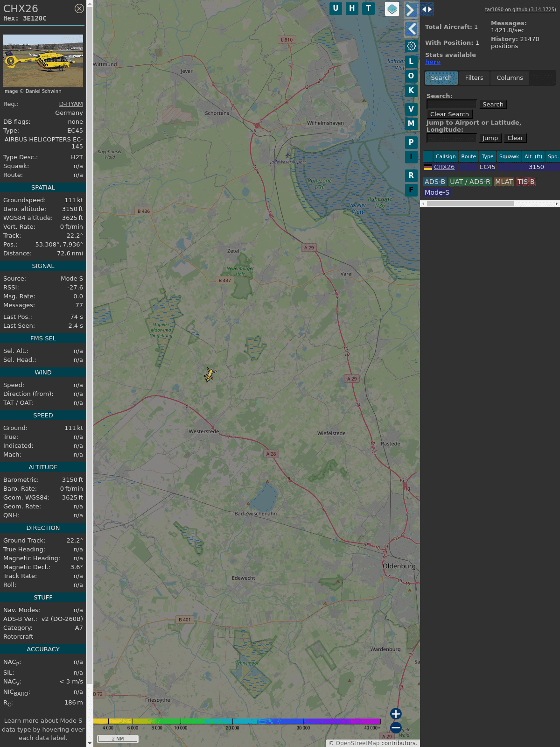Viewport: 560px width, 747px height.
Task: Click the German flag in CHX26 row
Action: [428, 167]
